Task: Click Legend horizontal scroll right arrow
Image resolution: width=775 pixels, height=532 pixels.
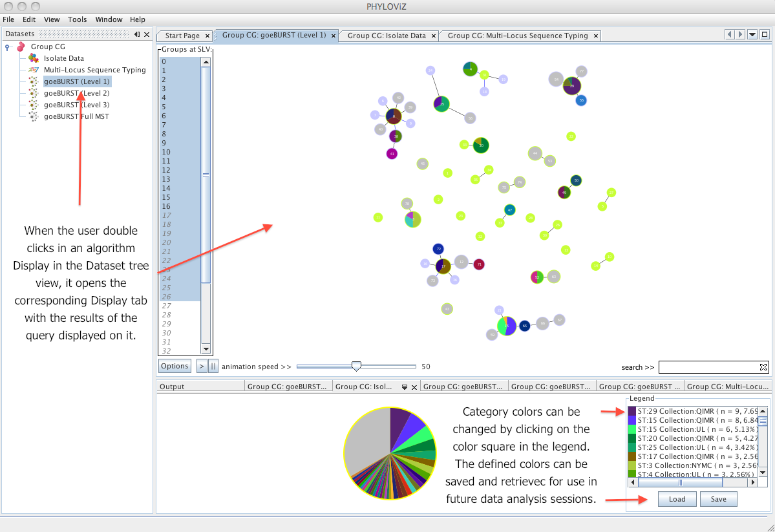Action: point(753,482)
